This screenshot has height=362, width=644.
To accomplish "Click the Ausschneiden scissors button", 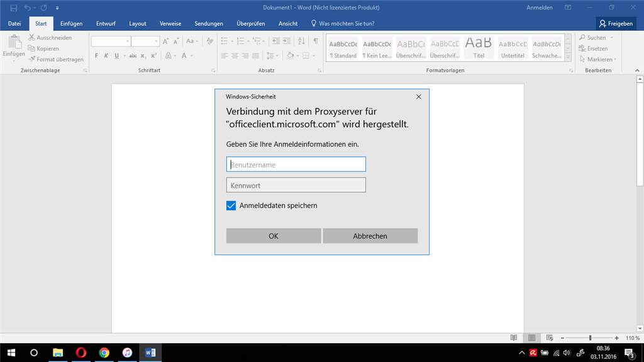I will 50,37.
